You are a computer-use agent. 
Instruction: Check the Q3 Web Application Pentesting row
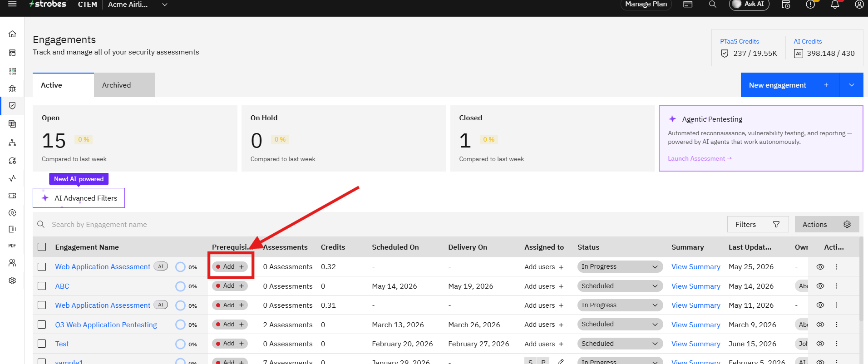pos(42,325)
